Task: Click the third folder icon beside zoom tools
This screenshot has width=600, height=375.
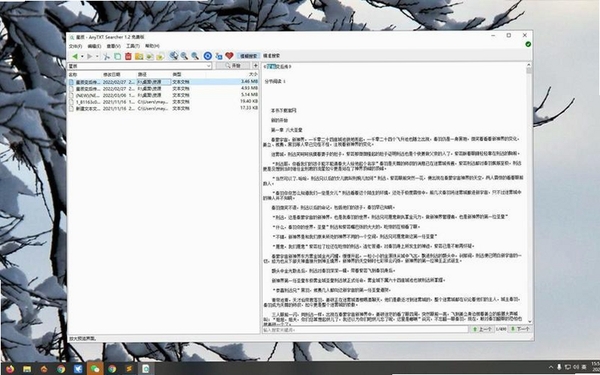Action: pos(160,56)
